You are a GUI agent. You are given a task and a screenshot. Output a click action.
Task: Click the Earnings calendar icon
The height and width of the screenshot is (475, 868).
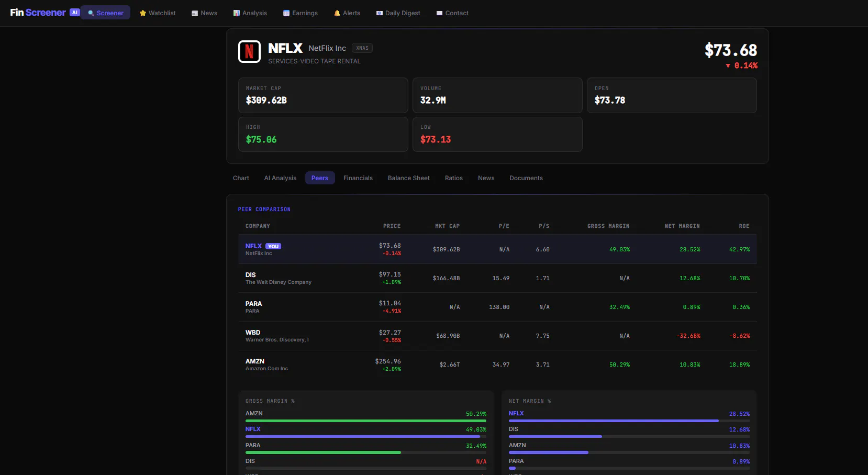click(x=286, y=13)
